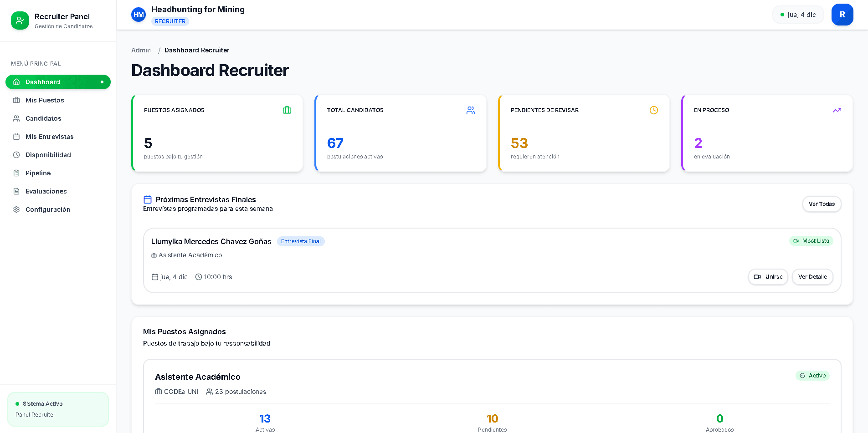Image resolution: width=868 pixels, height=433 pixels.
Task: Navigate to Pipeline section
Action: (38, 173)
